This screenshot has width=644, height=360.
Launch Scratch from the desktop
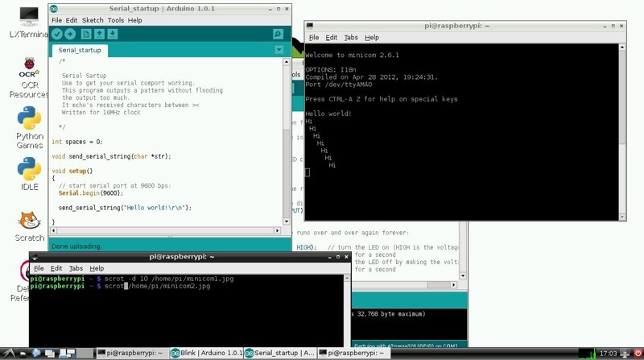[x=29, y=226]
